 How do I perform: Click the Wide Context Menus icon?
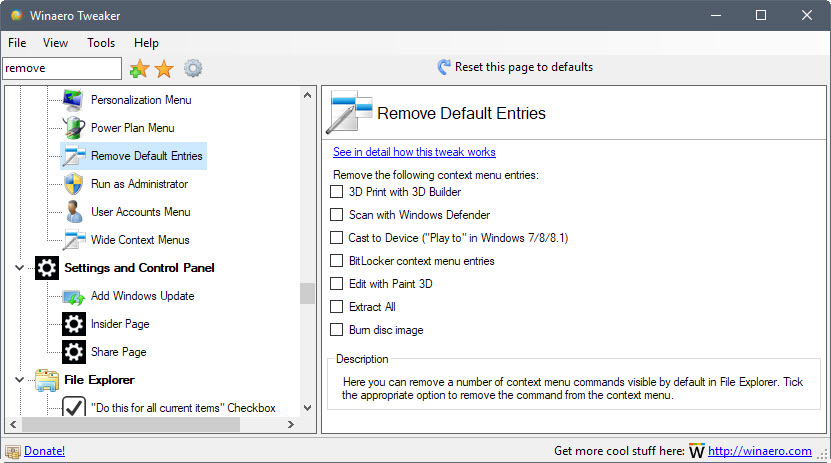[74, 240]
